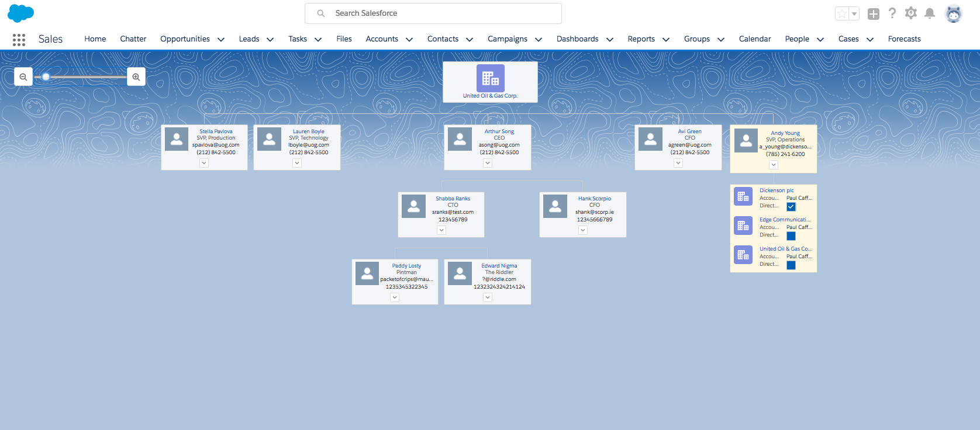Click the zoom in magnifier button

(136, 77)
